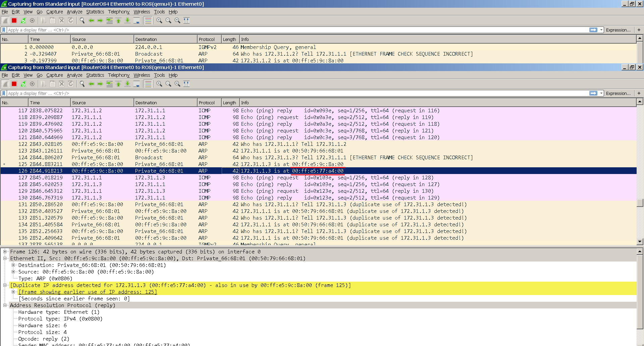This screenshot has width=644, height=346.
Task: Apply the display filter in front window
Action: click(x=593, y=93)
